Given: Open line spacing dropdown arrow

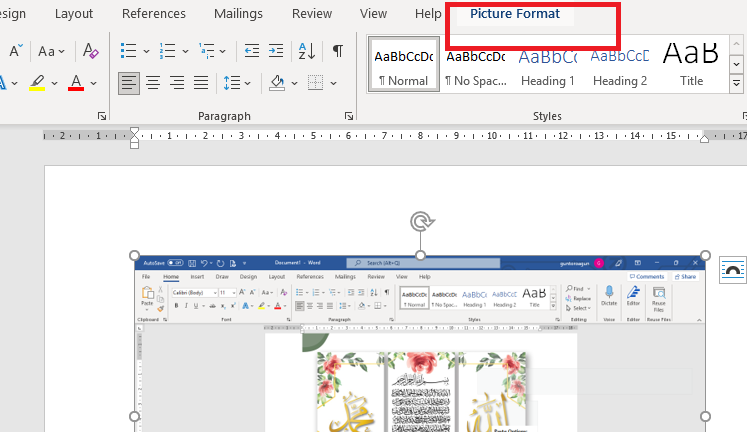Looking at the screenshot, I should [x=248, y=83].
